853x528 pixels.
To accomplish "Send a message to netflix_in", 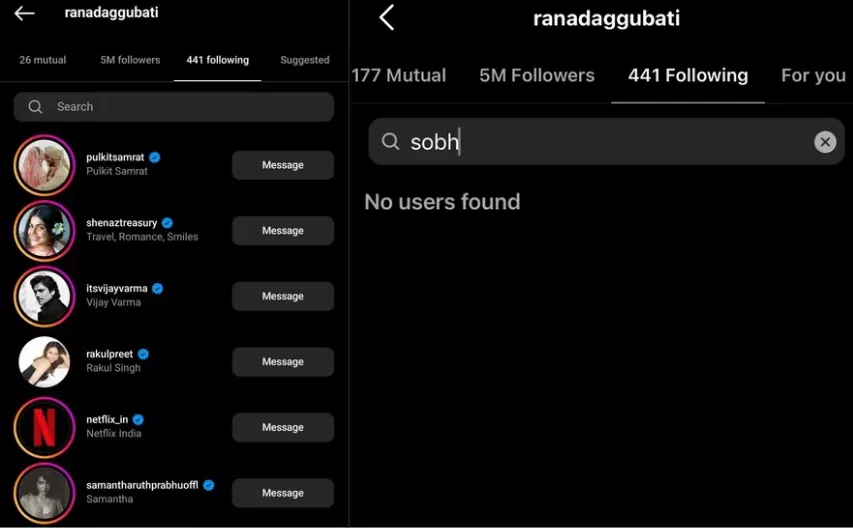I will [x=283, y=427].
